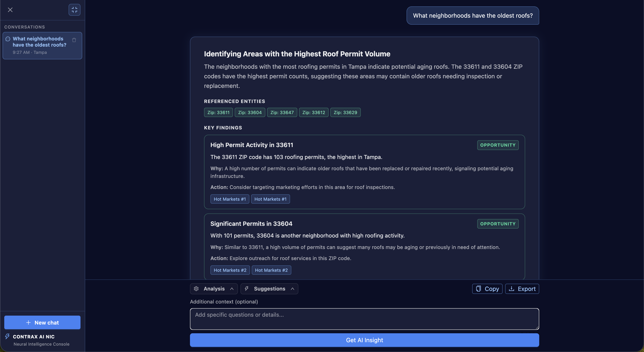The height and width of the screenshot is (352, 644).
Task: Click the REFERENCED ENTITIES section label
Action: (x=234, y=101)
